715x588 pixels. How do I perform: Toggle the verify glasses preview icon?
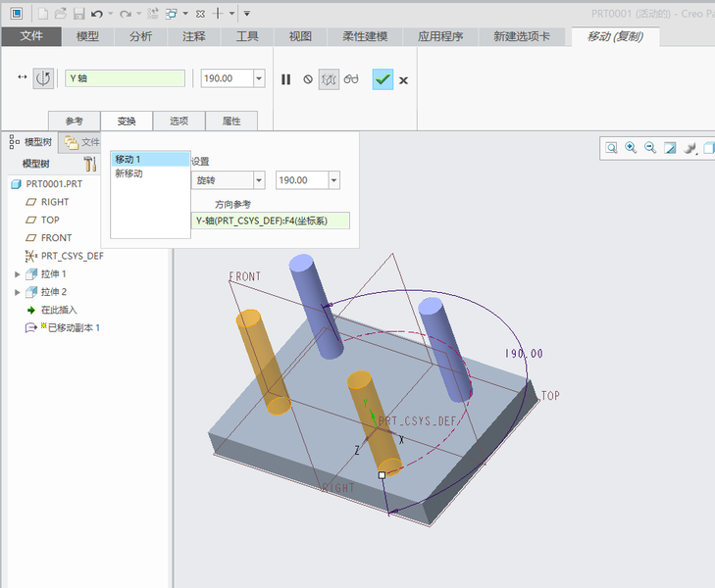tap(351, 79)
